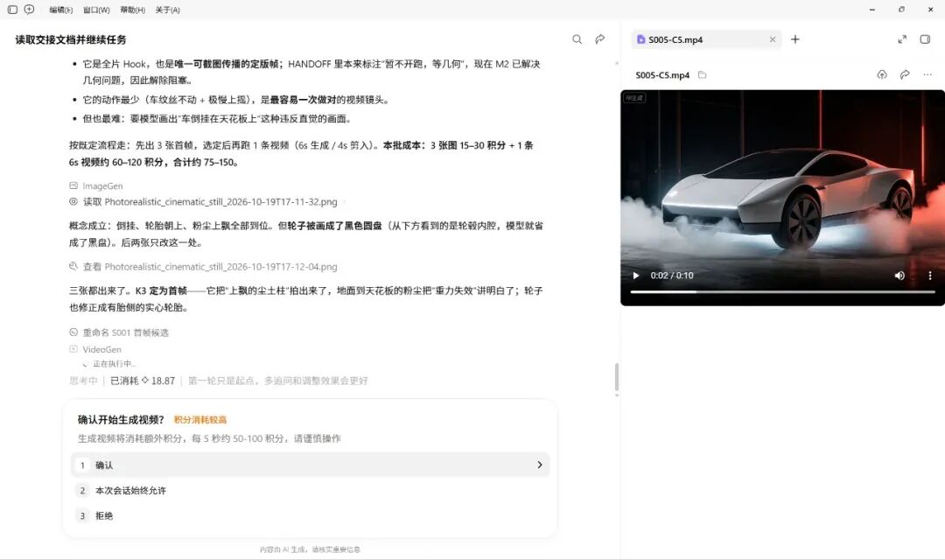Click the 读取交接文档并继续任务 conversation title
Screen dimensions: 945x560
click(x=71, y=39)
